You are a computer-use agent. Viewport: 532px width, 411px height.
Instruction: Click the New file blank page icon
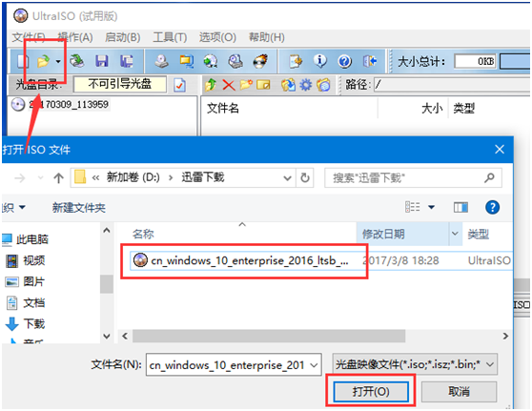point(23,61)
